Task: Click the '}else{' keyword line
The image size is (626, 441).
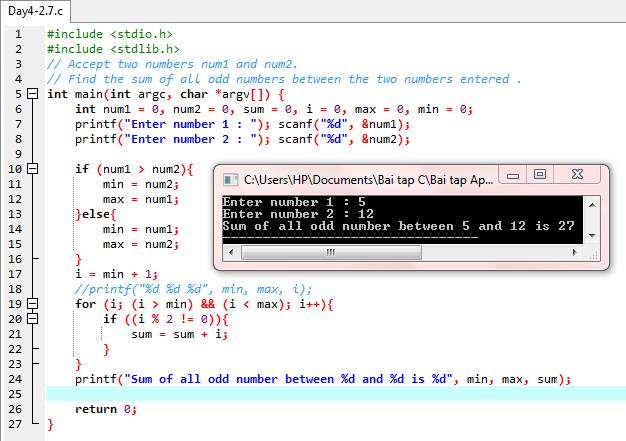Action: click(x=96, y=214)
